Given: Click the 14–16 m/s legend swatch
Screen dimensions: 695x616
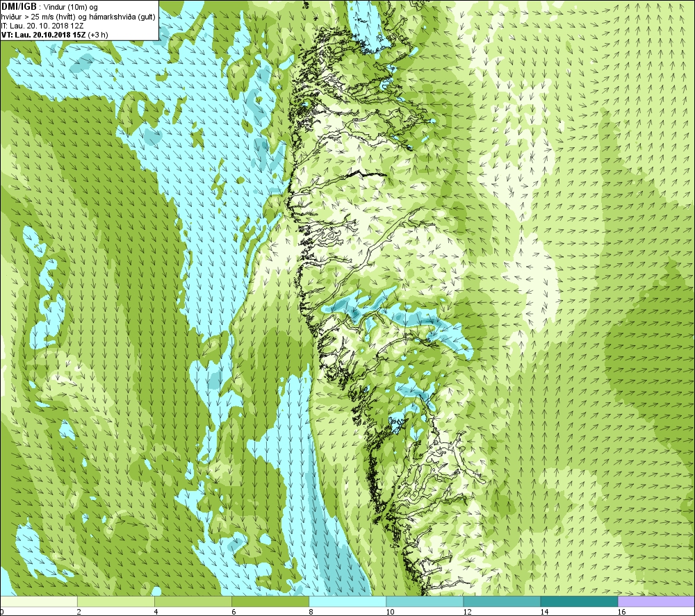Looking at the screenshot, I should tap(579, 601).
